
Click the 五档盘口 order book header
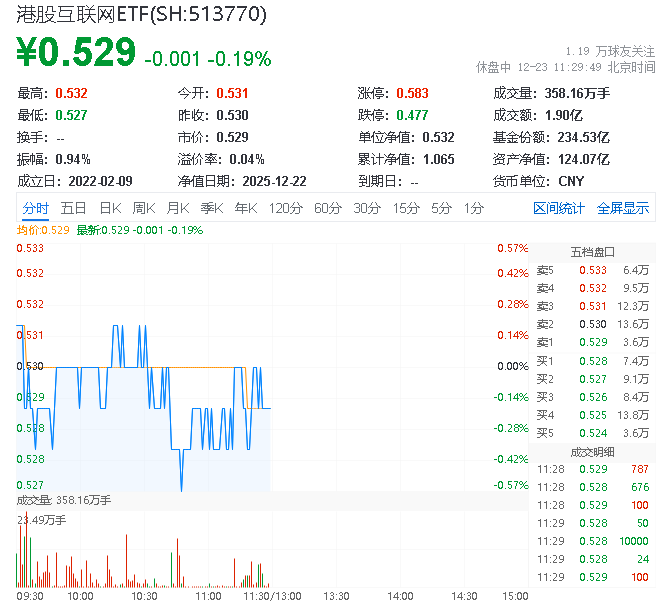tap(592, 251)
